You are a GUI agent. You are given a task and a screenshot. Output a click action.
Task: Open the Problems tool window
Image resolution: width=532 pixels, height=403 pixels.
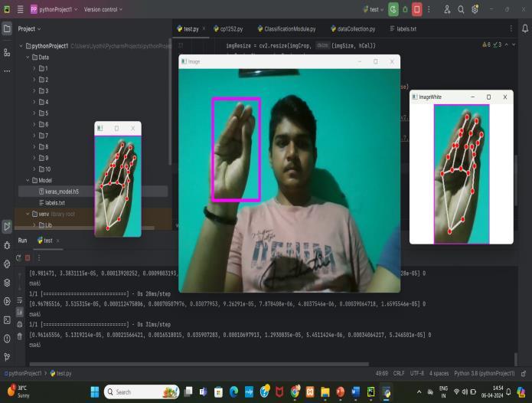[7, 339]
